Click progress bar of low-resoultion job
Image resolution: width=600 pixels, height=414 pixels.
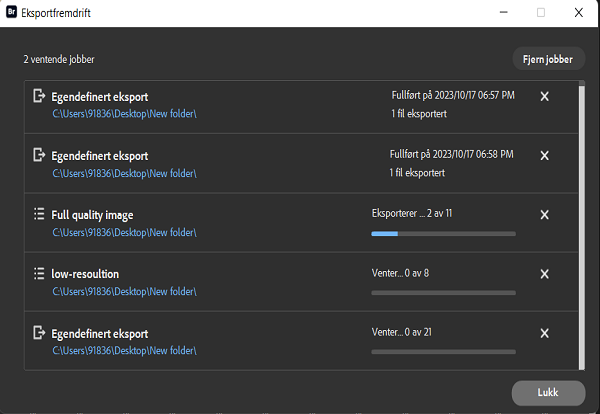tap(443, 293)
